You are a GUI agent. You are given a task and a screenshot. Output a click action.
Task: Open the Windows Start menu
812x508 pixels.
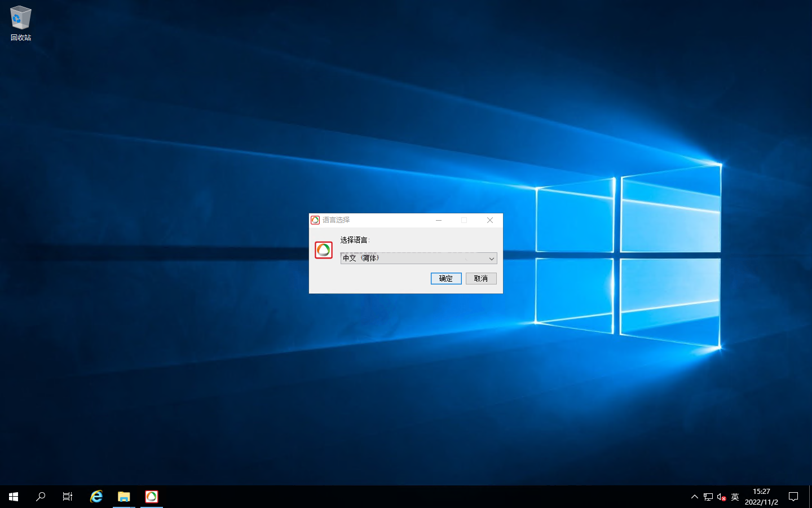click(14, 497)
